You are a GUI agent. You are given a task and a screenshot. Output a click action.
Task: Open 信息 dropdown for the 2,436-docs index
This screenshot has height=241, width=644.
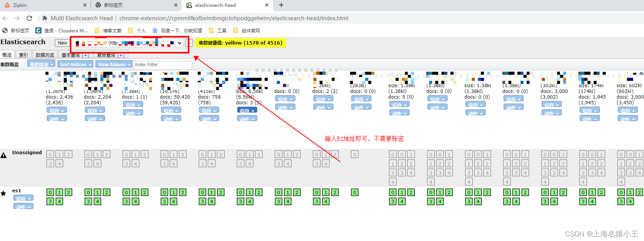coord(57,110)
